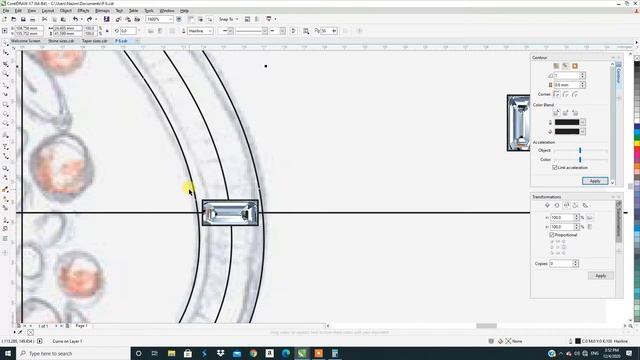This screenshot has height=360, width=640.
Task: Open the Window menu
Action: [x=167, y=11]
